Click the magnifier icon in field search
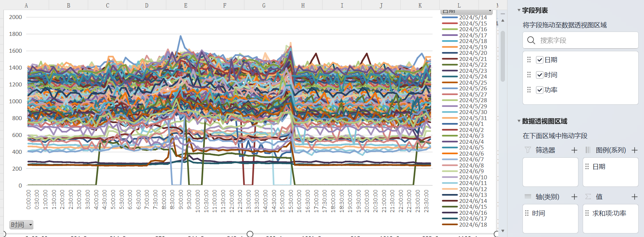The height and width of the screenshot is (237, 644). [x=531, y=41]
